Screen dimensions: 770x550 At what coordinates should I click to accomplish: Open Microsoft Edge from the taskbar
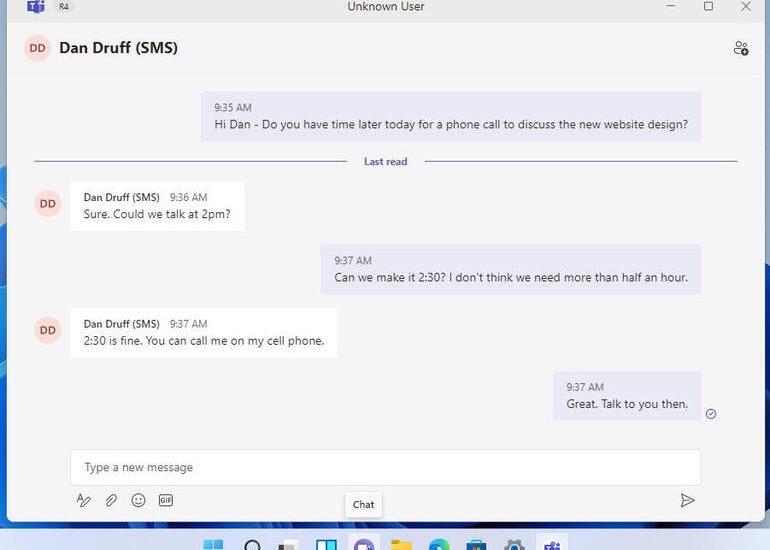point(439,544)
